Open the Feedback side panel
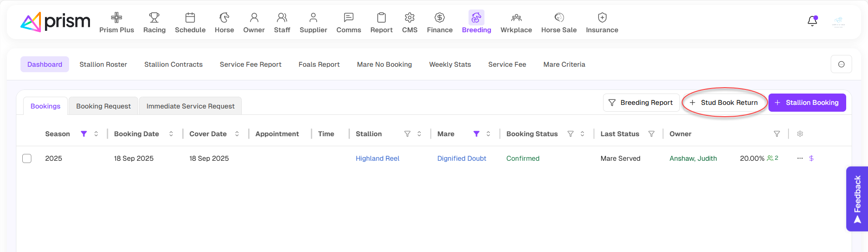This screenshot has height=252, width=868. [x=857, y=199]
